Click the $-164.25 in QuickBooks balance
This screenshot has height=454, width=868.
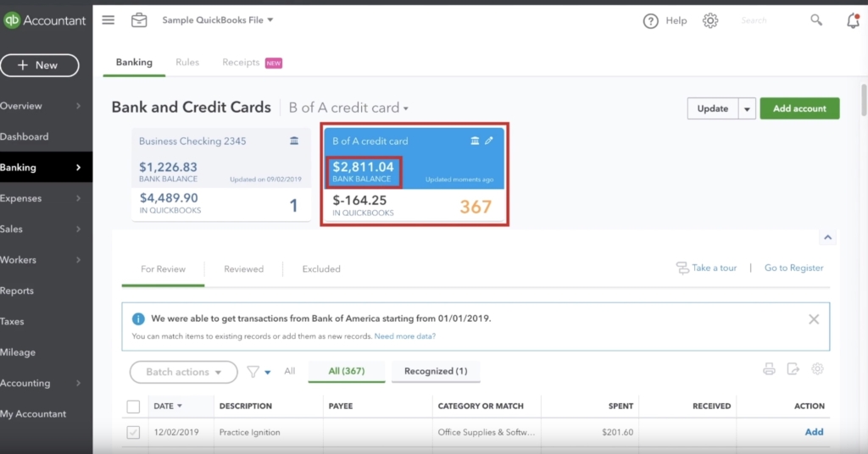pos(359,200)
